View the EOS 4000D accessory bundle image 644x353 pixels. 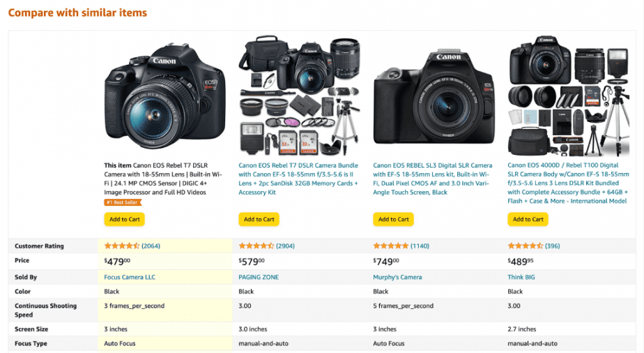coord(569,96)
